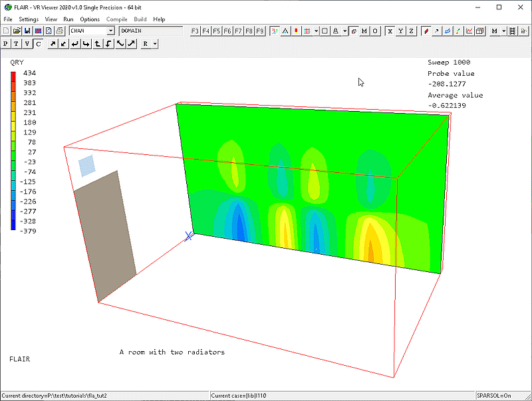Viewport: 532px width, 401px height.
Task: Open the Settings menu
Action: tap(29, 19)
